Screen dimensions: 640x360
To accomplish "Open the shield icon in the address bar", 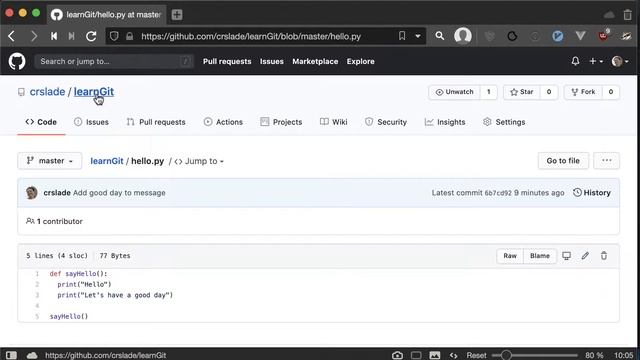I will point(114,36).
